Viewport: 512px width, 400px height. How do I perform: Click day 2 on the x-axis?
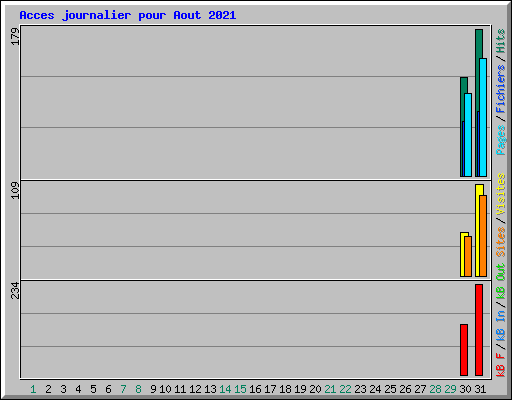click(x=48, y=389)
